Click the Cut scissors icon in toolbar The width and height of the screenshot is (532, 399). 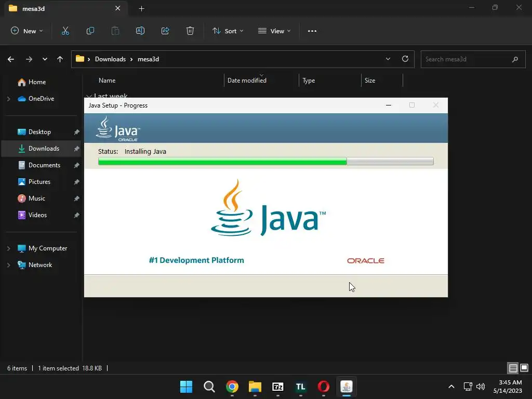(65, 31)
